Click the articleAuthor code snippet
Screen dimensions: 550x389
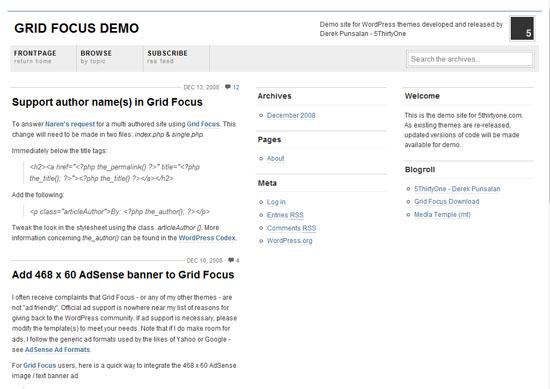click(120, 212)
